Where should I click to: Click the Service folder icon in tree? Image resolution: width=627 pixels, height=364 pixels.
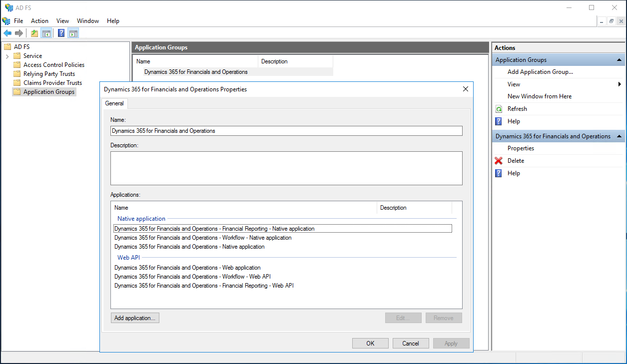17,56
